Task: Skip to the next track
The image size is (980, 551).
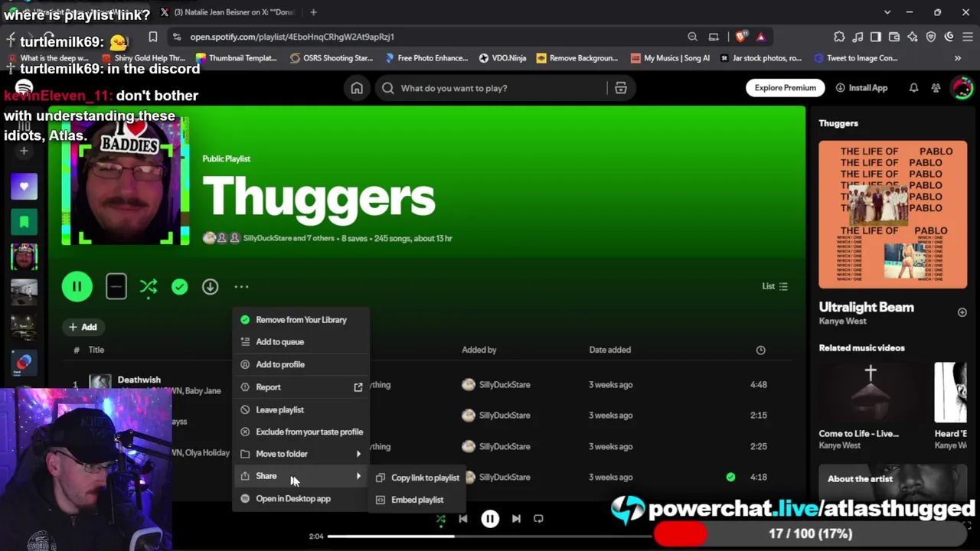Action: click(516, 519)
